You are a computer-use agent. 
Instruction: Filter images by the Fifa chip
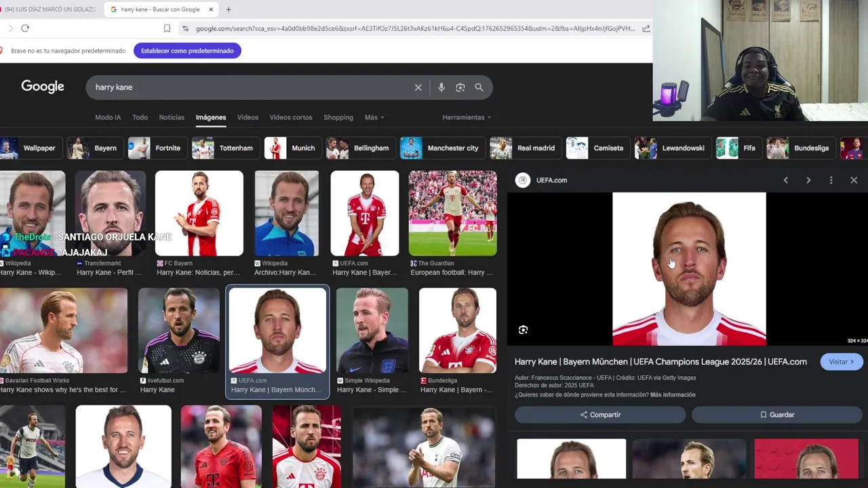tap(738, 148)
